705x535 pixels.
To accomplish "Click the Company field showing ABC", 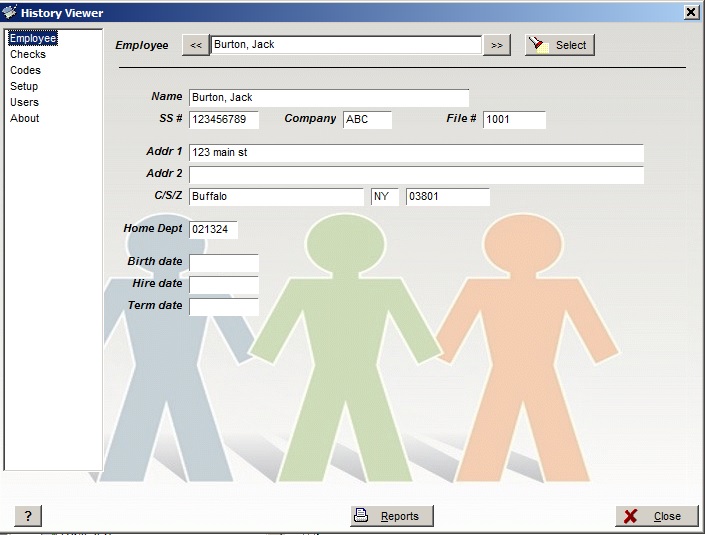I will 367,120.
